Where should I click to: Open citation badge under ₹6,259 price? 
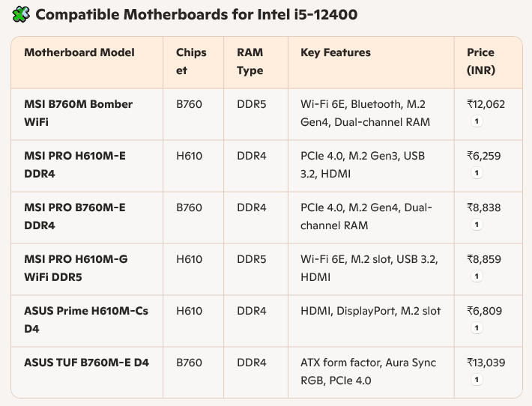(x=477, y=173)
